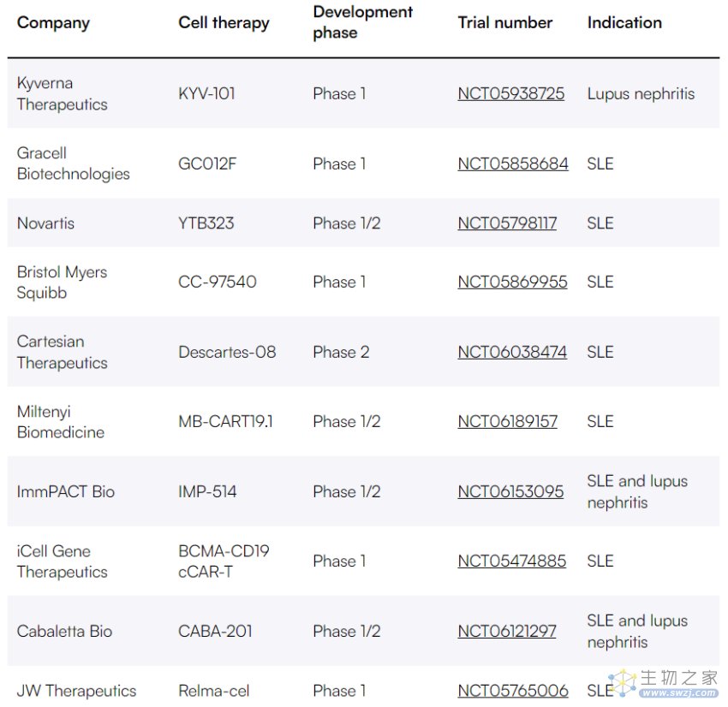
Task: Open trial link NCT05938725
Action: [x=510, y=93]
